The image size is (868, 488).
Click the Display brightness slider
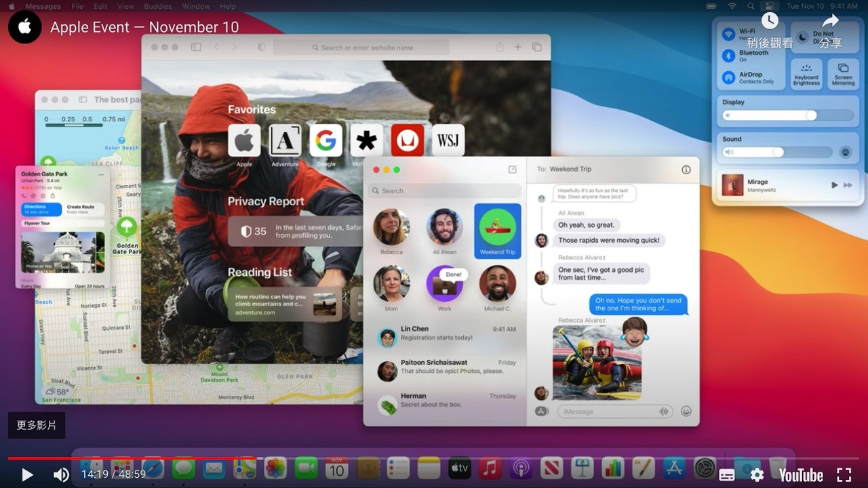787,115
